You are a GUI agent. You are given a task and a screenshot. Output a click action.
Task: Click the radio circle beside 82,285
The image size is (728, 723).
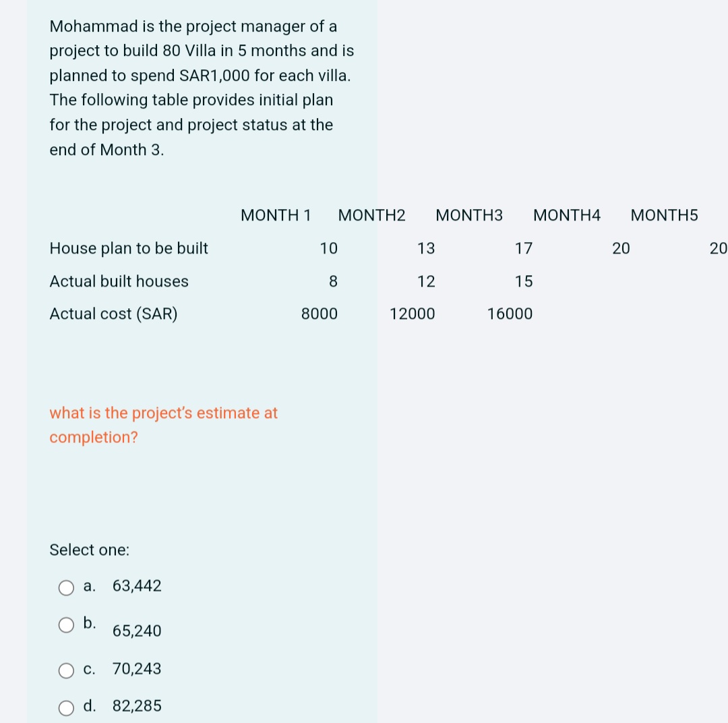(x=66, y=707)
